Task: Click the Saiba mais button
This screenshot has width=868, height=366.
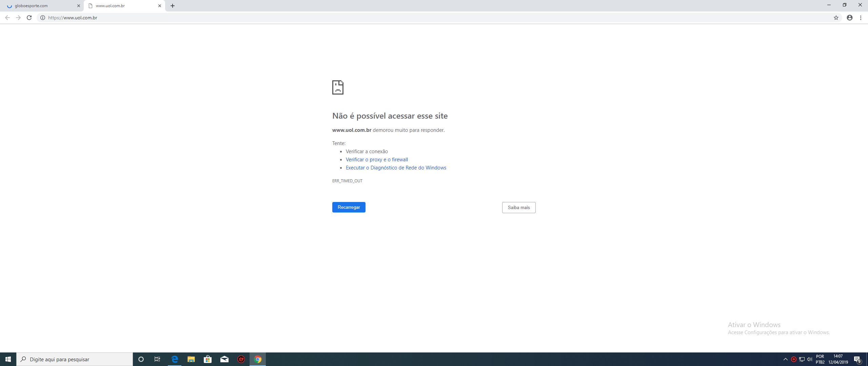Action: click(519, 207)
